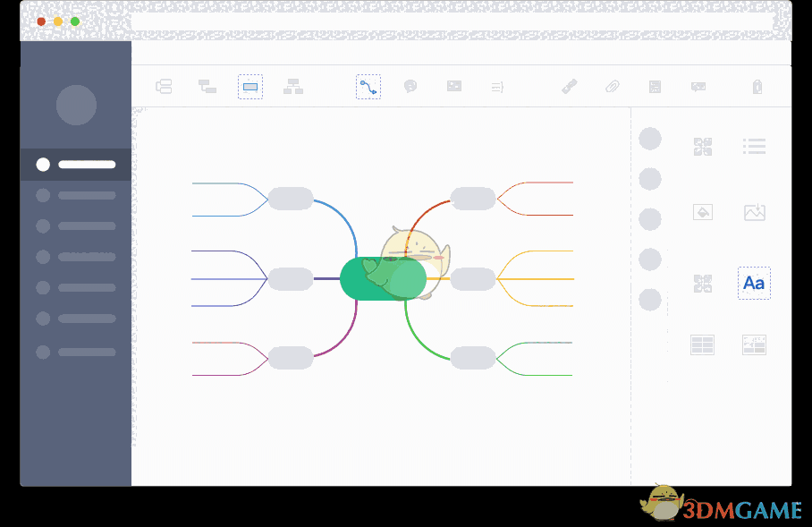812x527 pixels.
Task: Choose the stepped tree structure toolbar icon
Action: point(207,87)
